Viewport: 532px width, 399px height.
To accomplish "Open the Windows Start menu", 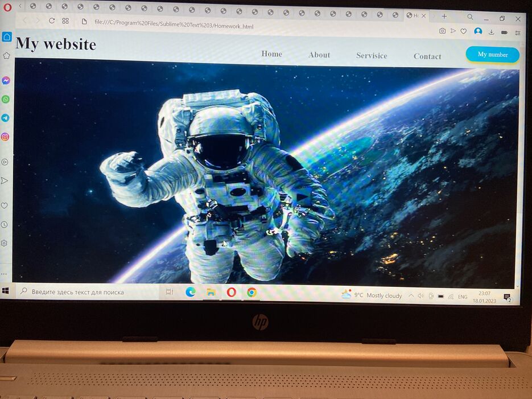I will point(6,291).
